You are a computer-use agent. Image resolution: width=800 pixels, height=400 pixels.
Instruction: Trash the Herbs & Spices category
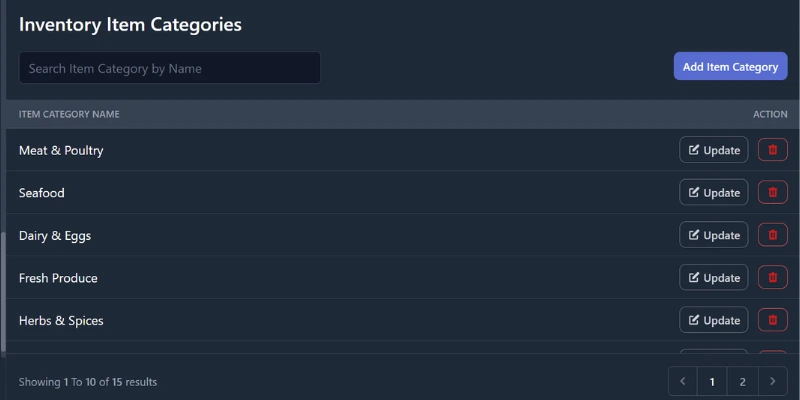coord(772,320)
